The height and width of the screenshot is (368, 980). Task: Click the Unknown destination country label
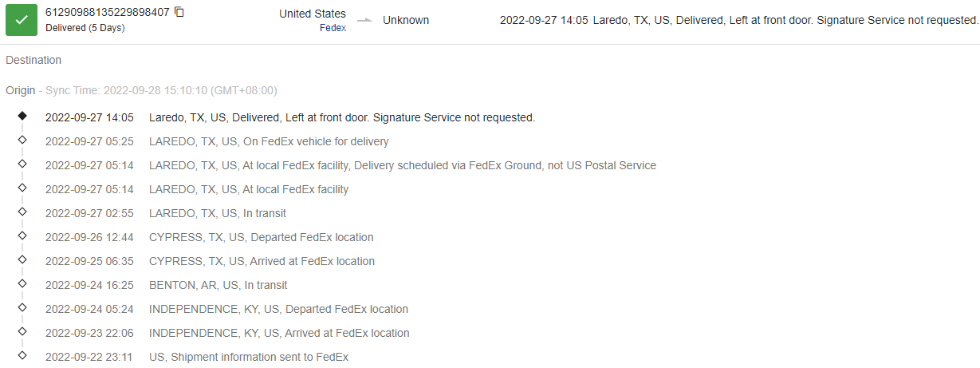click(406, 20)
